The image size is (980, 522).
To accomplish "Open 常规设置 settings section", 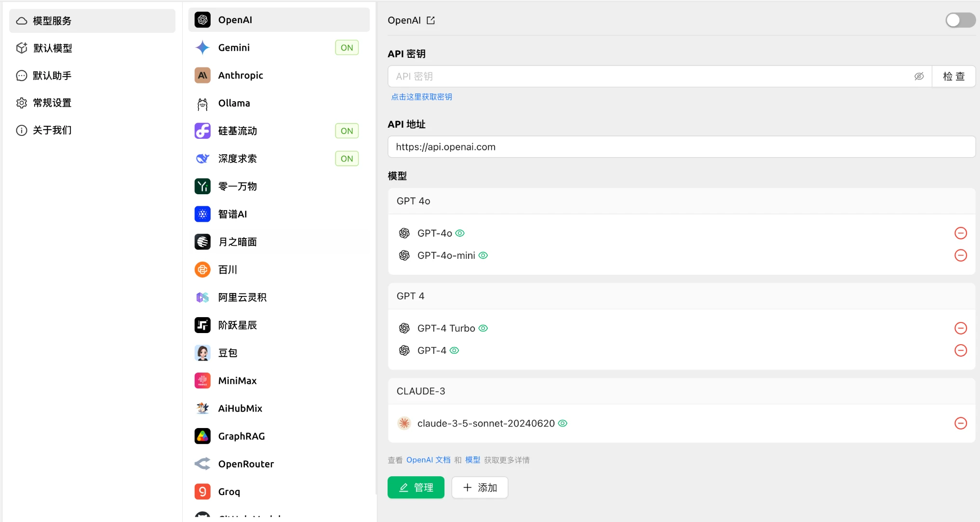I will coord(52,103).
